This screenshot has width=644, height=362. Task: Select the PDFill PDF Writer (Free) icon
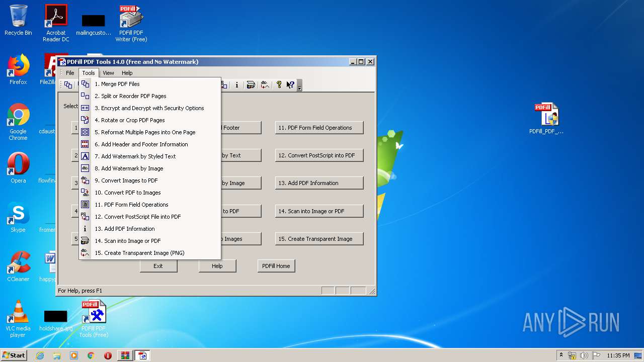[x=131, y=23]
